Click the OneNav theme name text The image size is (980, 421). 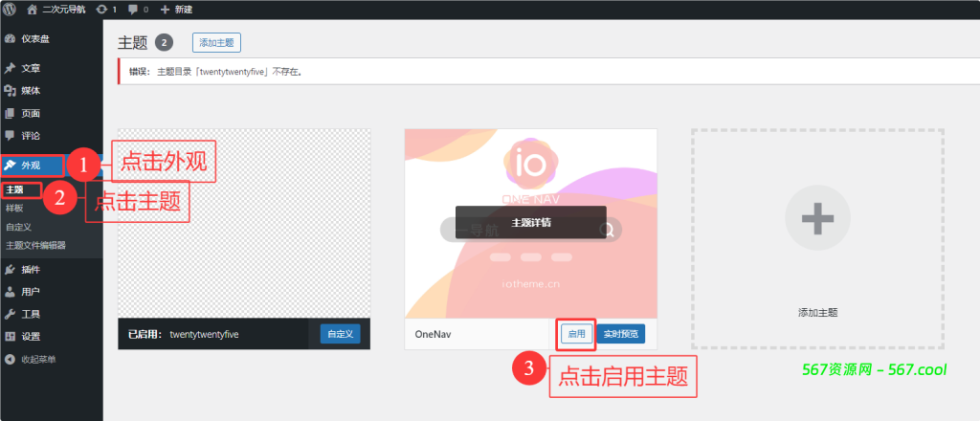coord(434,334)
